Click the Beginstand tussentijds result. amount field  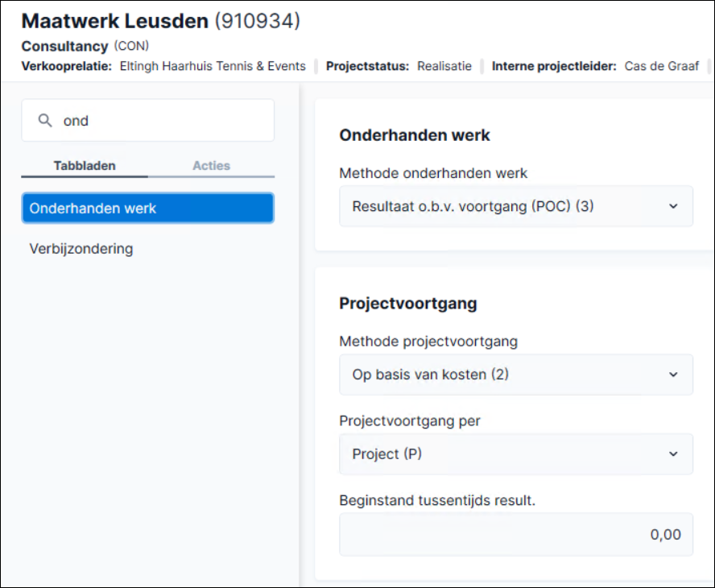click(x=516, y=534)
